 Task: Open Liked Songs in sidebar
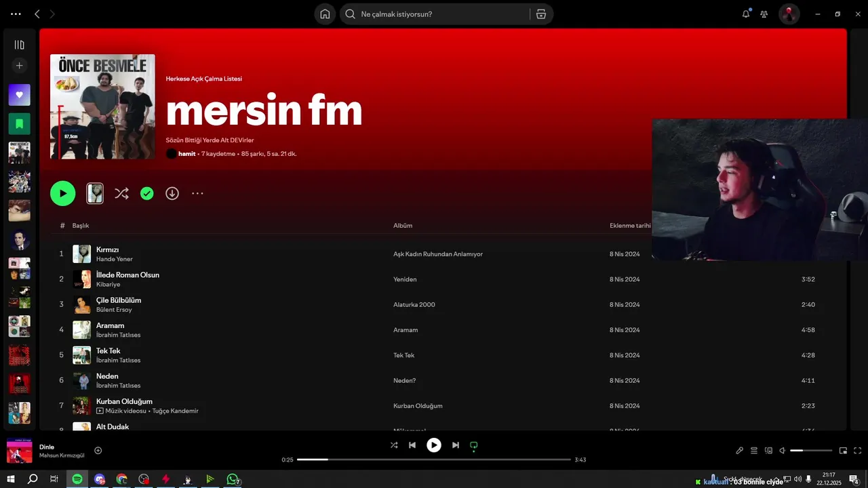coord(19,95)
